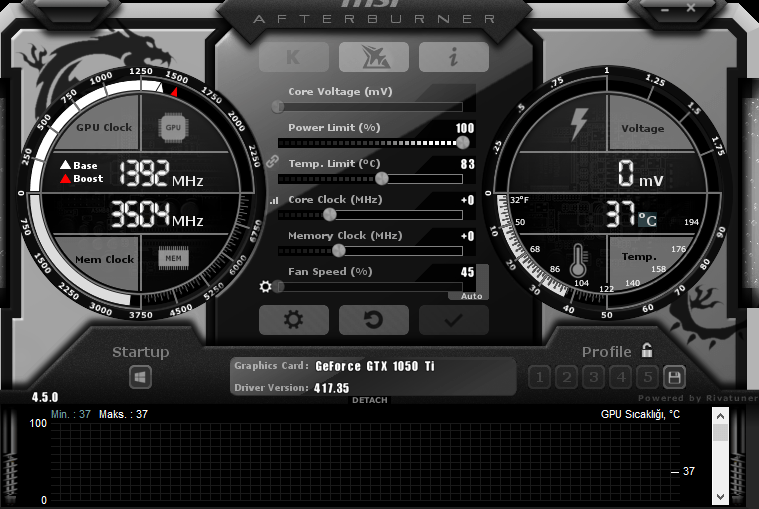Click the graph scrollbar down arrow
Screen dimensions: 759x509
pos(720,497)
